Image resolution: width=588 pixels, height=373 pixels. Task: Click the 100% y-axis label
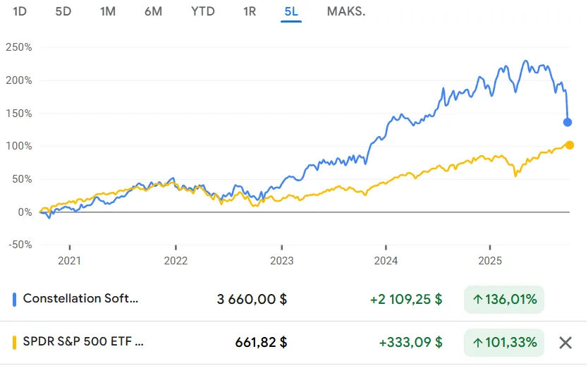[x=19, y=146]
